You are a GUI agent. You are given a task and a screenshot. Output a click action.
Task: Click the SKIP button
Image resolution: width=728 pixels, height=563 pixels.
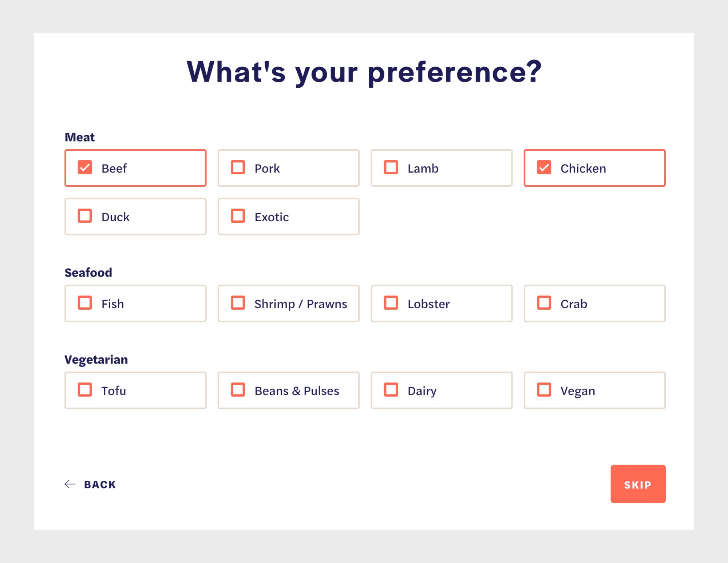click(x=638, y=484)
